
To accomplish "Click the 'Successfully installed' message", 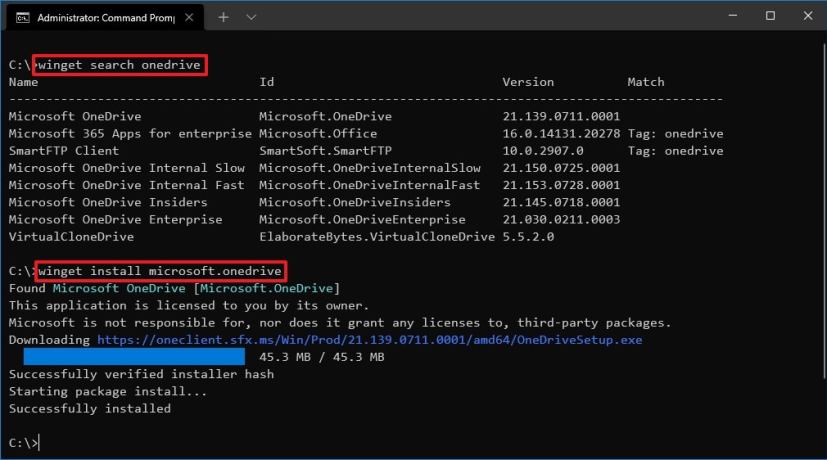I will (x=90, y=408).
